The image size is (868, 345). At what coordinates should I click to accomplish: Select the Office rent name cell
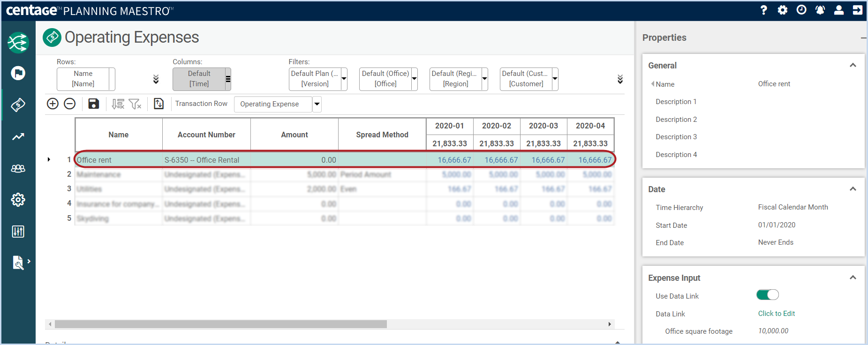coord(119,160)
